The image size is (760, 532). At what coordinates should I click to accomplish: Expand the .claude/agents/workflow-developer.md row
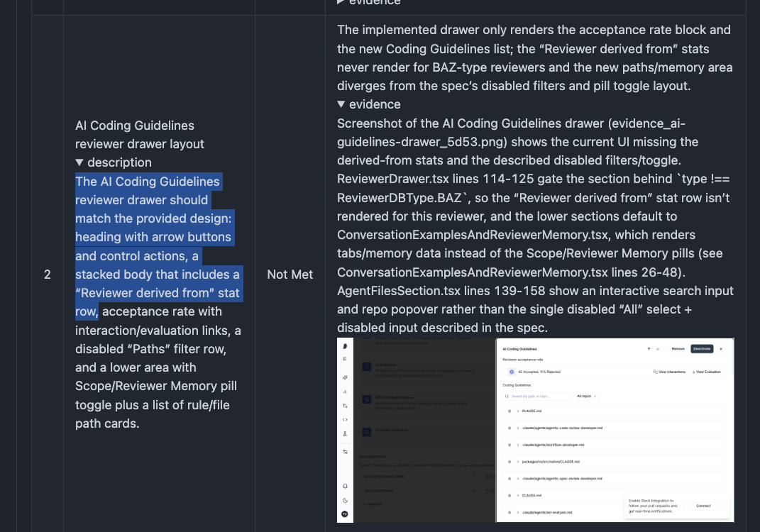pyautogui.click(x=517, y=445)
